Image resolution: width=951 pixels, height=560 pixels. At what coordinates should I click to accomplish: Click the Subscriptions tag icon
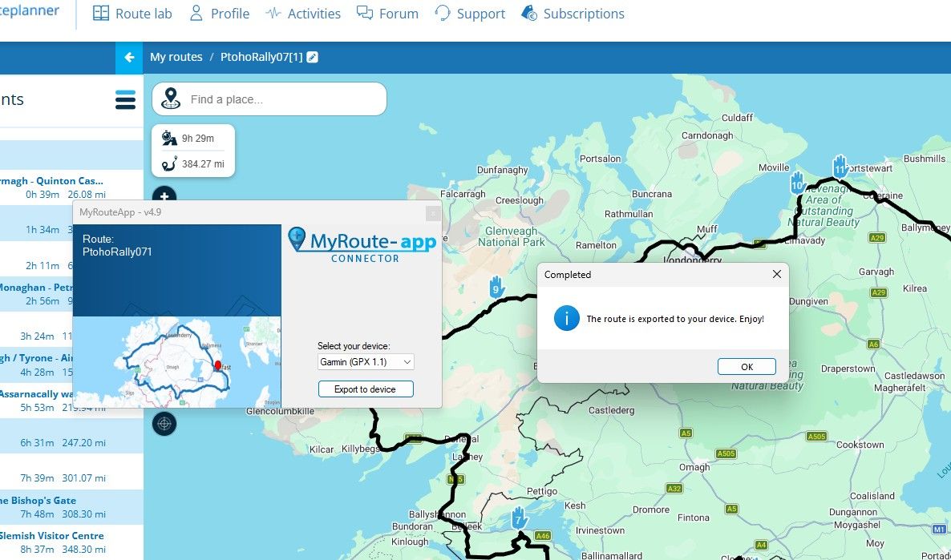[529, 14]
